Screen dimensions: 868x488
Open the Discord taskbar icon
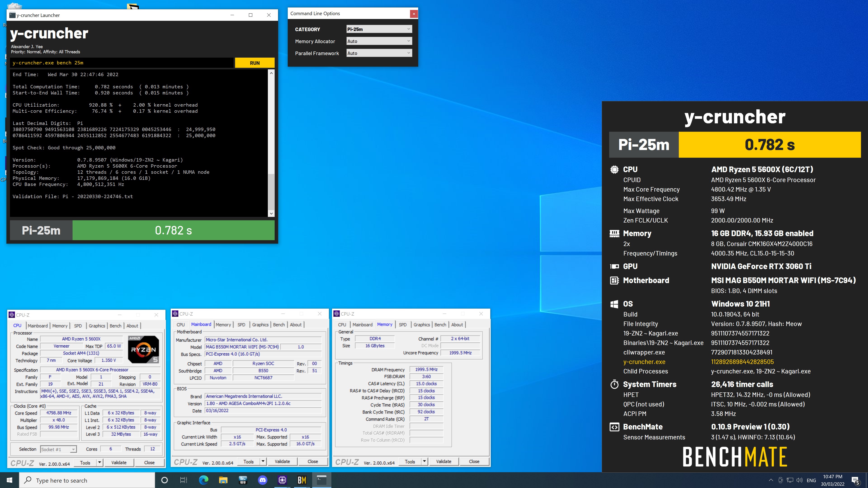(x=262, y=480)
